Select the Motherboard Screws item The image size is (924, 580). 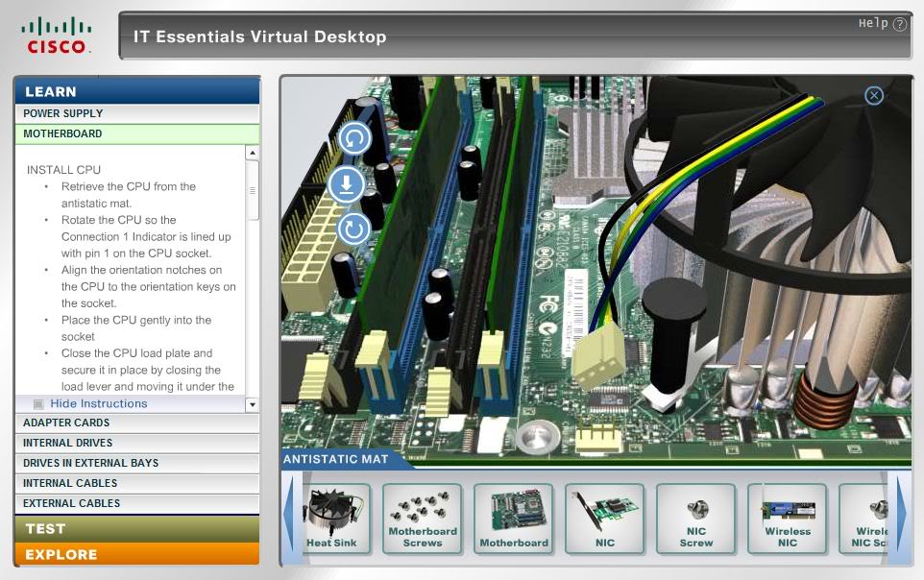423,519
